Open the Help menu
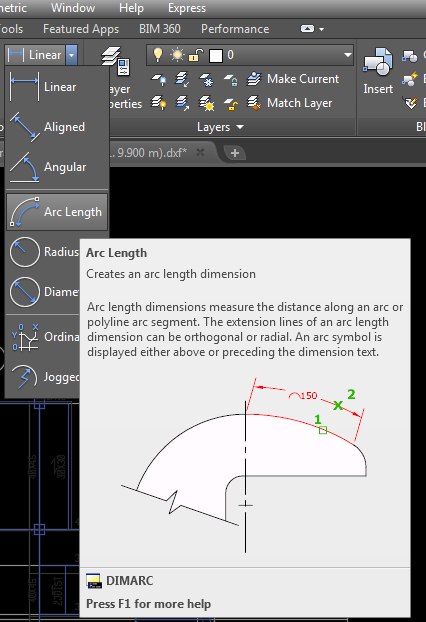This screenshot has height=622, width=426. [131, 8]
